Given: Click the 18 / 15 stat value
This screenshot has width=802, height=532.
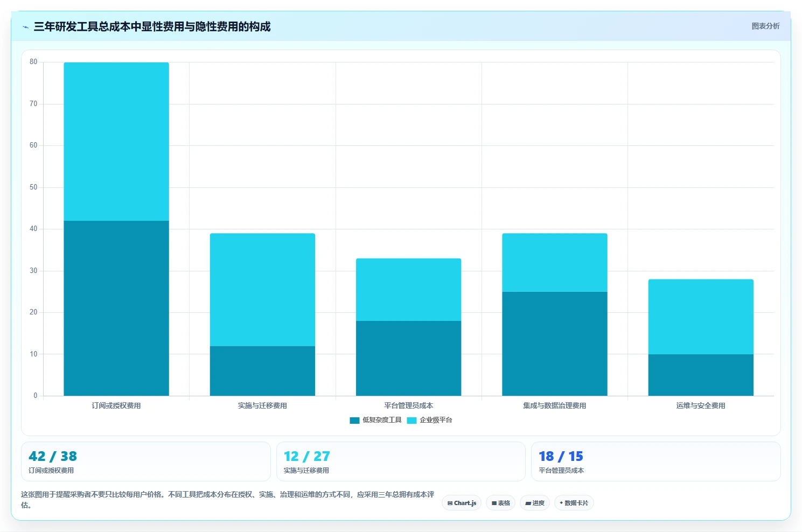Looking at the screenshot, I should (x=561, y=457).
